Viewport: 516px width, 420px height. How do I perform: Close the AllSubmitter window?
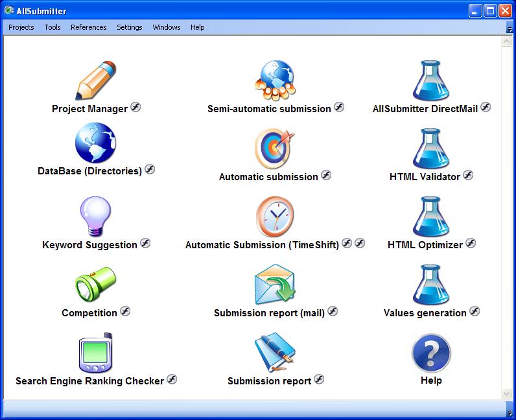(x=505, y=11)
